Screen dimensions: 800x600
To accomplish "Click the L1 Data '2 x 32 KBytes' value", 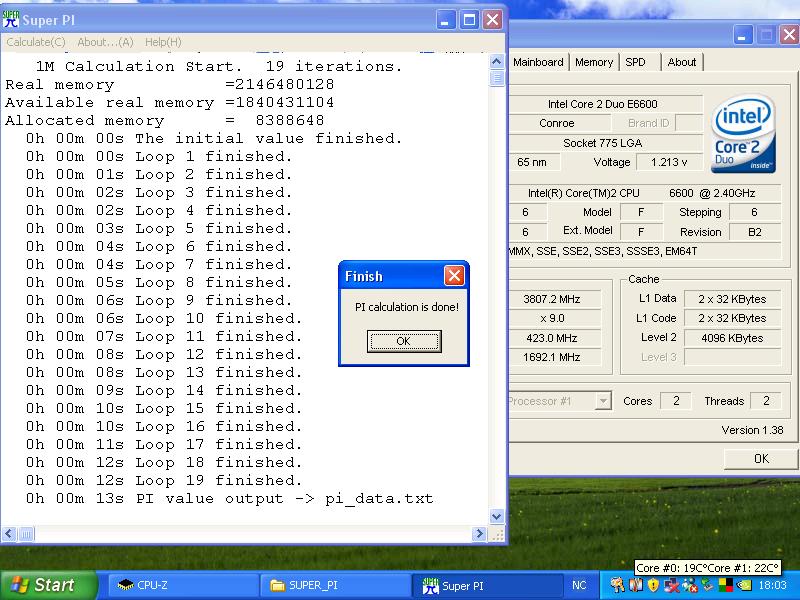I will point(732,299).
